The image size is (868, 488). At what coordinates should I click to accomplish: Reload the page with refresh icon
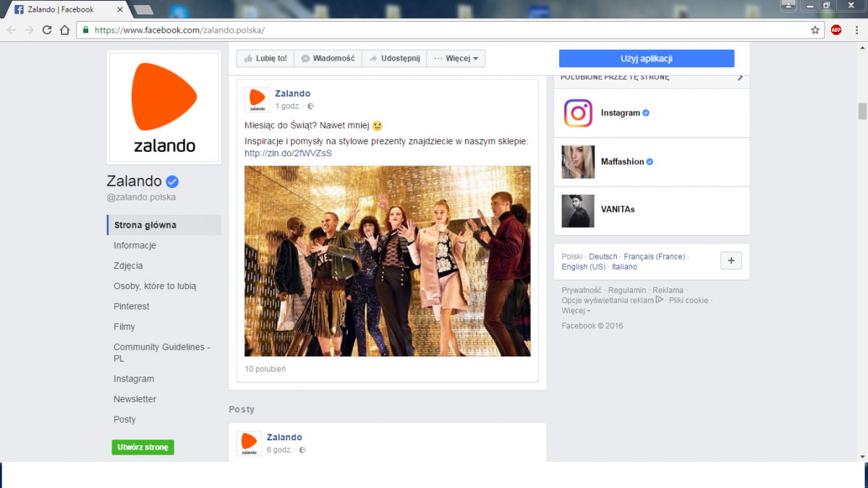pyautogui.click(x=47, y=30)
